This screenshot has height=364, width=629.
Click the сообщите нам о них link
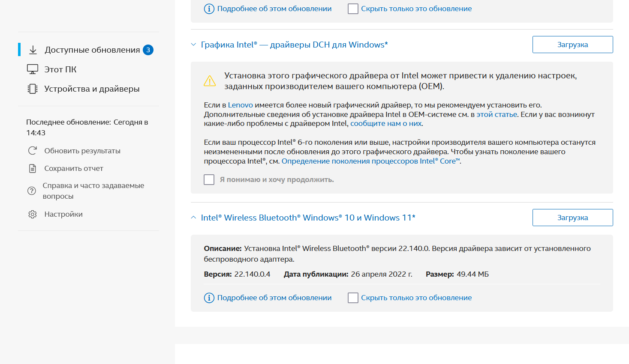pyautogui.click(x=386, y=123)
